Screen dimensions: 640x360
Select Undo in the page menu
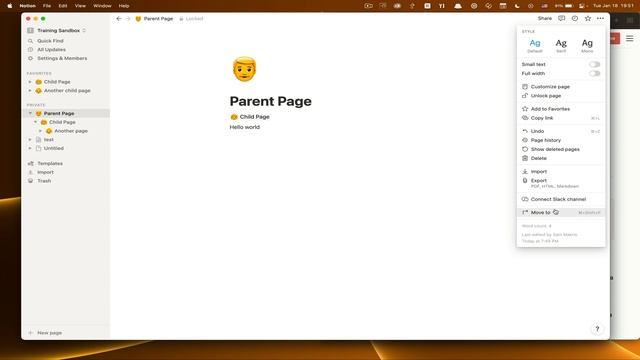click(561, 131)
